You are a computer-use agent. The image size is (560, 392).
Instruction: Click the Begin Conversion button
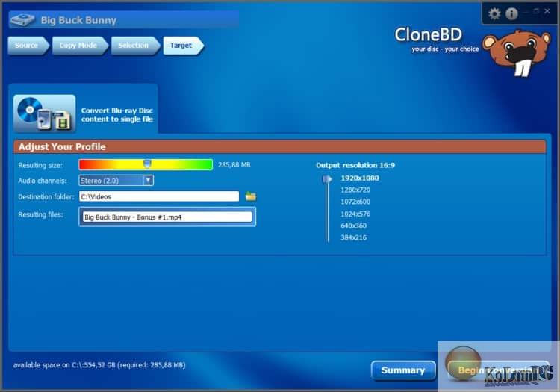tap(498, 370)
